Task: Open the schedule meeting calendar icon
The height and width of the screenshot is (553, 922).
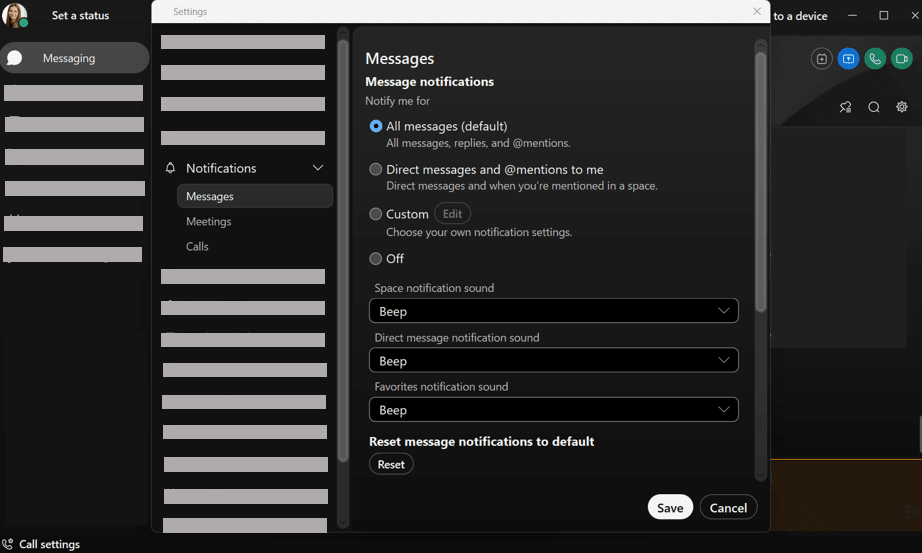Action: pyautogui.click(x=821, y=59)
